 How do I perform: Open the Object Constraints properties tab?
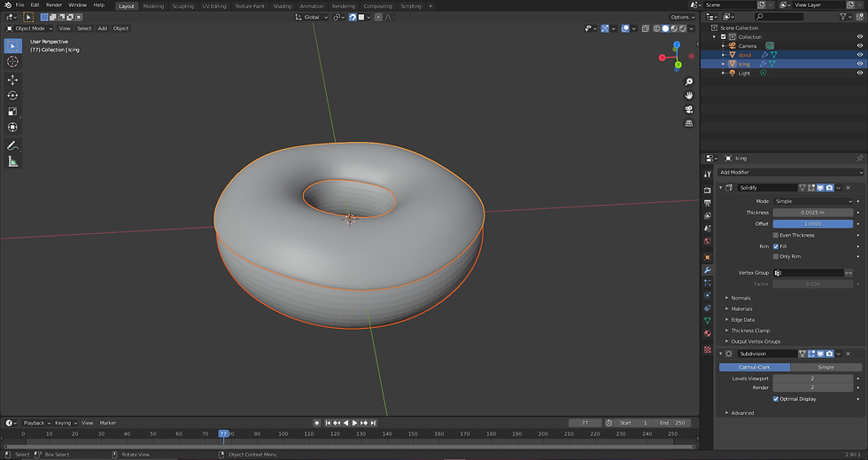point(707,308)
